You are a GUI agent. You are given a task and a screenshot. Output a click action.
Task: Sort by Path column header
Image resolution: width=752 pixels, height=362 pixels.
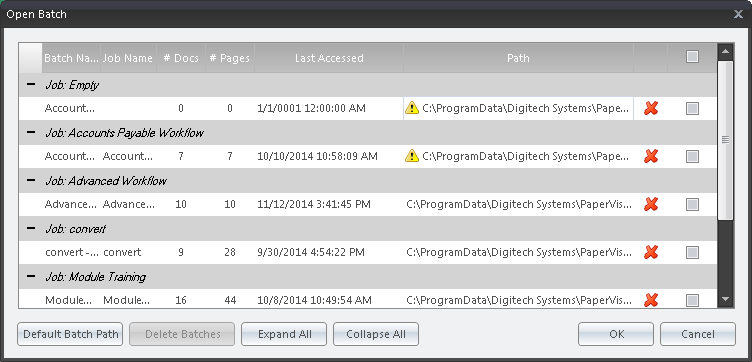[518, 58]
